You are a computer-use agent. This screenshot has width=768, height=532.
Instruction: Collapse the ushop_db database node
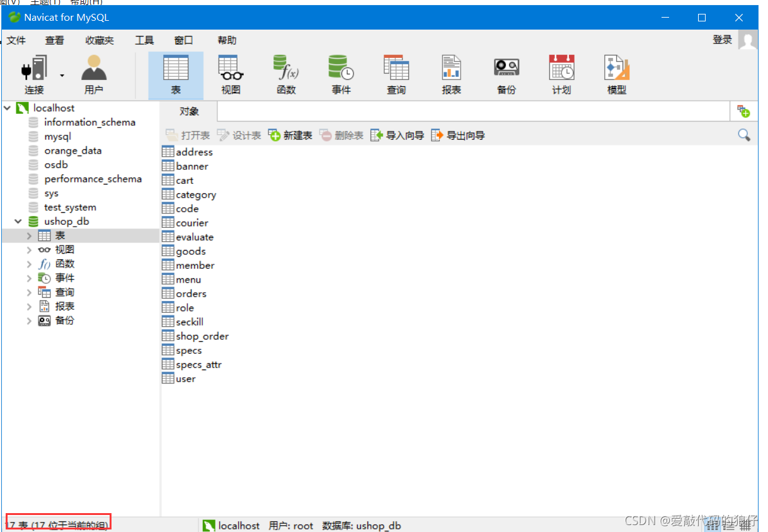tap(18, 222)
